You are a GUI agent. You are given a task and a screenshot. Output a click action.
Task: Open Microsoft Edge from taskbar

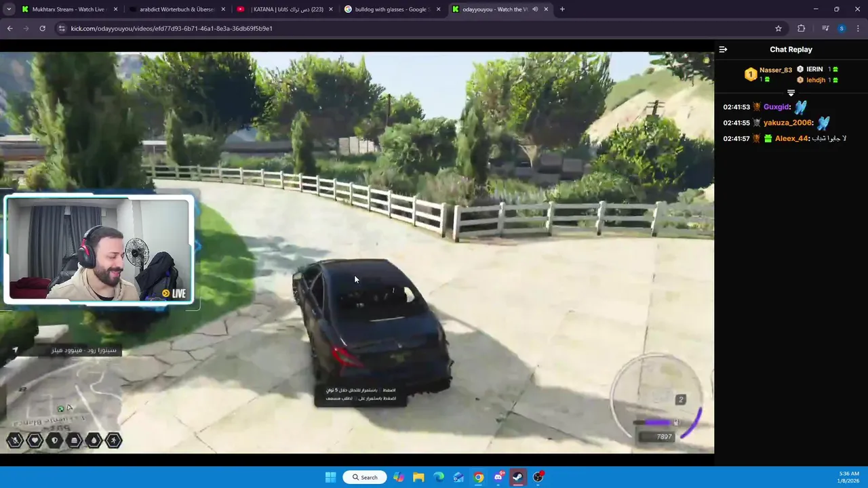click(x=439, y=477)
